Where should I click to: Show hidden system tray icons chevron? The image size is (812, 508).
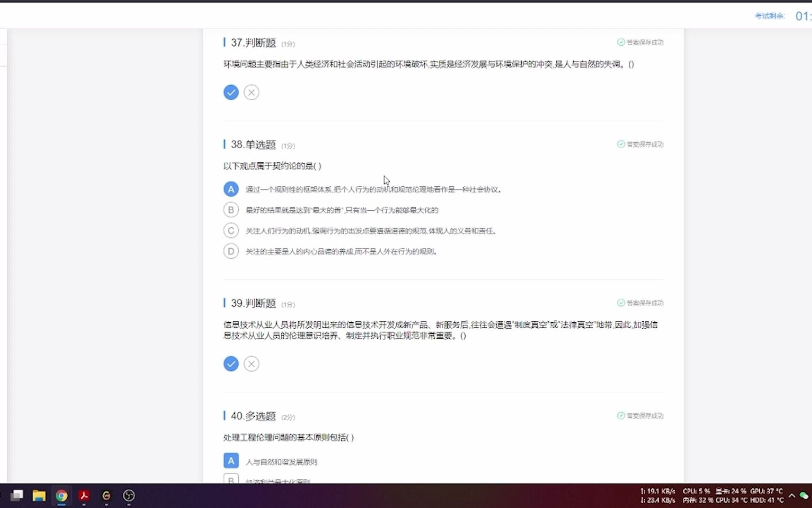(x=792, y=495)
